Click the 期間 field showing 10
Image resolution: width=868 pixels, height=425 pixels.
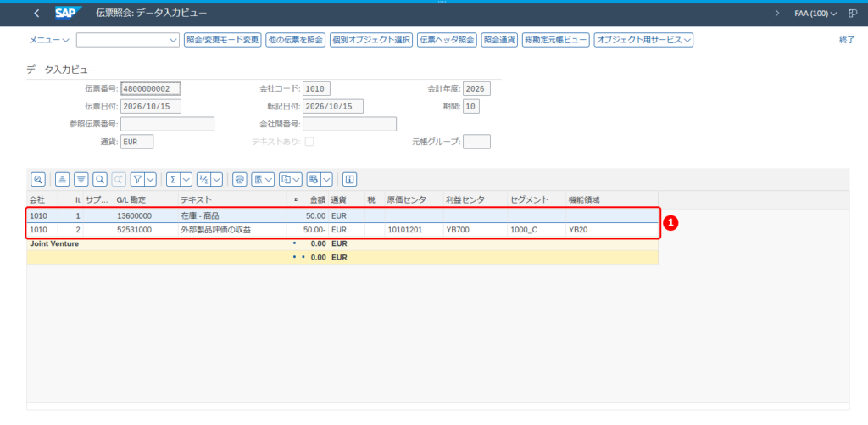(471, 106)
